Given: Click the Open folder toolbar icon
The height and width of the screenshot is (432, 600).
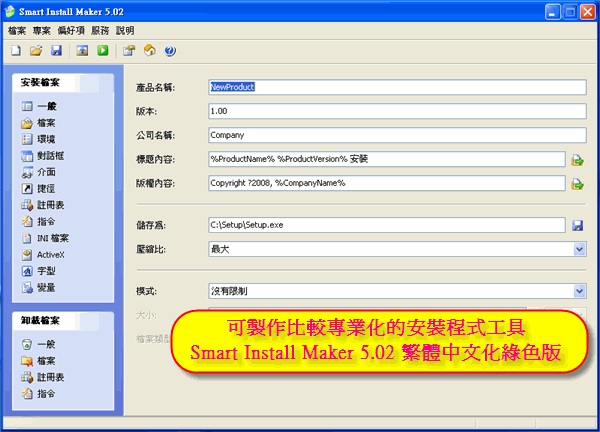Looking at the screenshot, I should click(36, 50).
